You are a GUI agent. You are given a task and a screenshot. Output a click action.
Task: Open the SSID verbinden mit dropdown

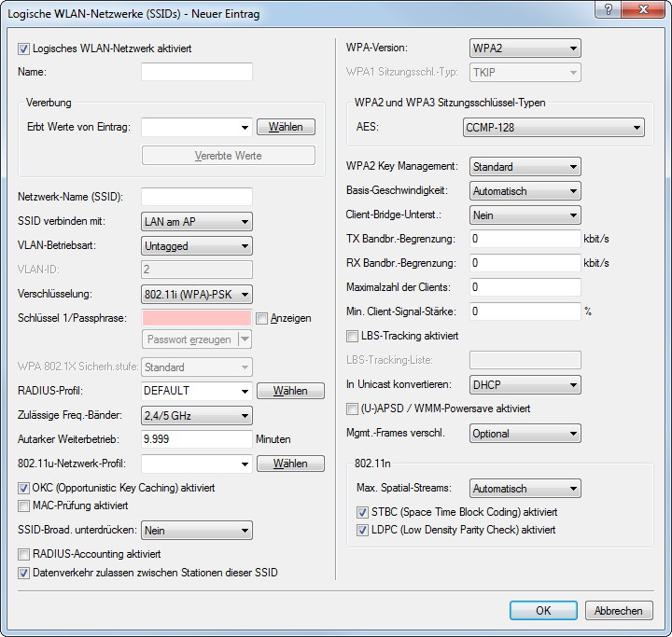tap(197, 221)
